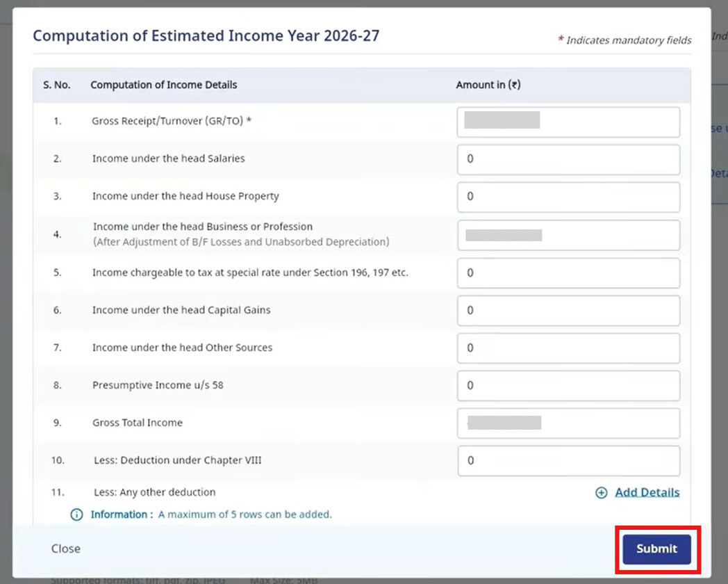Viewport: 728px width, 584px height.
Task: Click the plus icon beside Add Details
Action: pyautogui.click(x=602, y=493)
